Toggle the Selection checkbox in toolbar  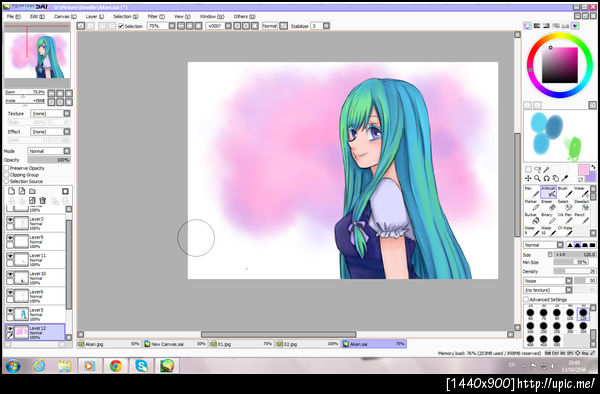(x=121, y=26)
